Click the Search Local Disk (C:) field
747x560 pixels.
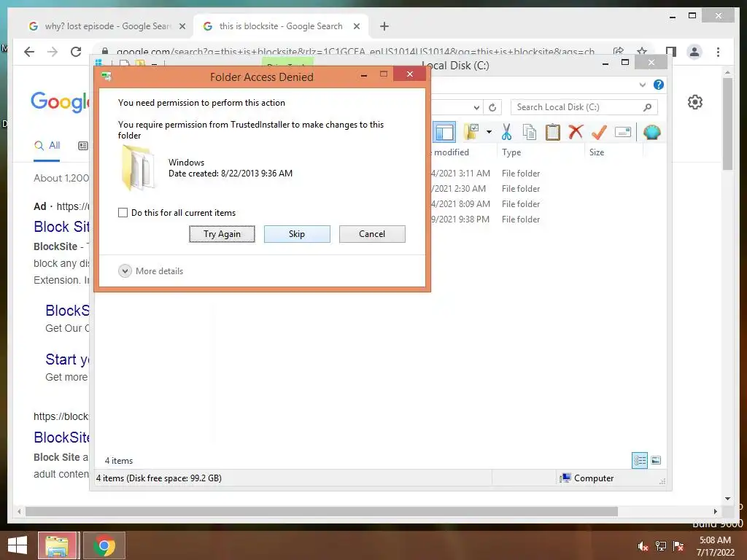click(x=584, y=107)
